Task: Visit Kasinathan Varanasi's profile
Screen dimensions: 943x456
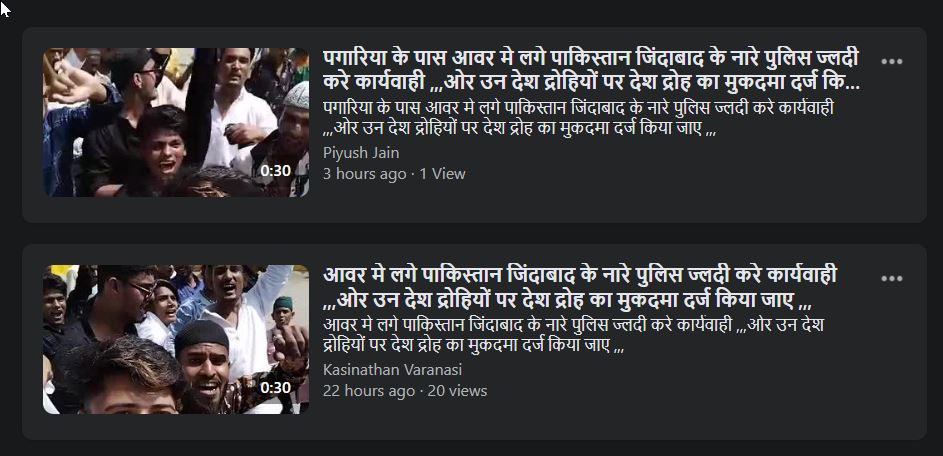Action: (x=392, y=369)
